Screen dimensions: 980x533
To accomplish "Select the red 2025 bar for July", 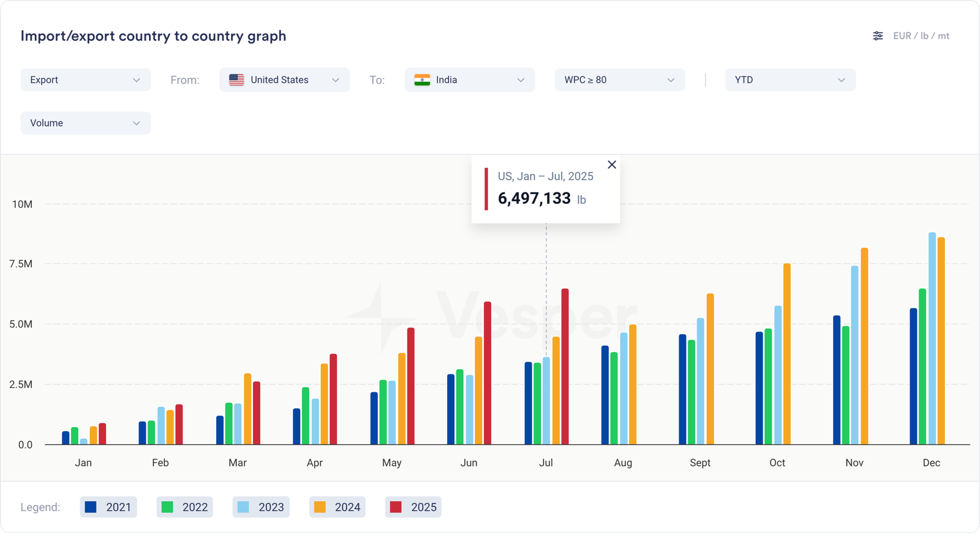I will click(565, 367).
